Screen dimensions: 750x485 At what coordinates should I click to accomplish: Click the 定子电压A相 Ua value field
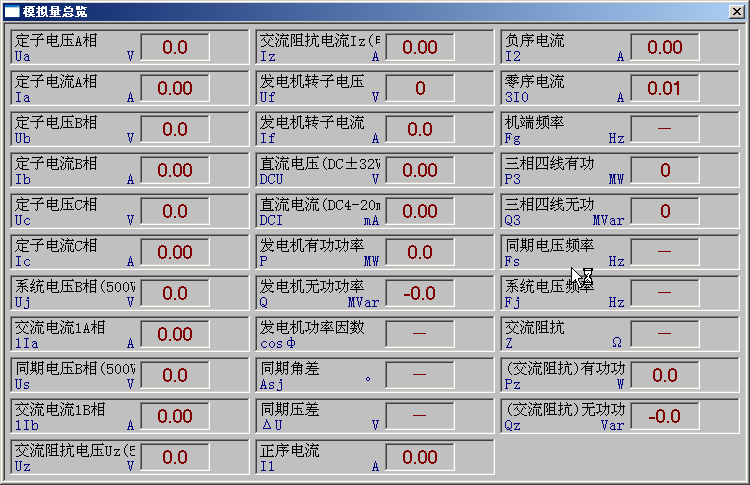click(175, 47)
